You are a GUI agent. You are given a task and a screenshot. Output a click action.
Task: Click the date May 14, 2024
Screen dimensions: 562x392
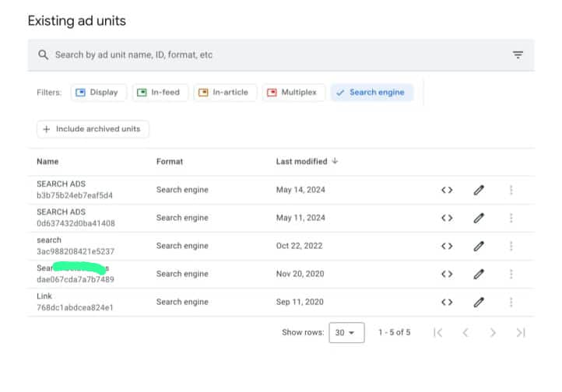(300, 190)
